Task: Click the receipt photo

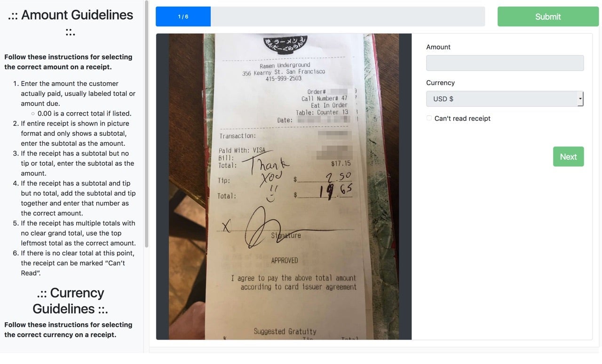Action: tap(284, 186)
